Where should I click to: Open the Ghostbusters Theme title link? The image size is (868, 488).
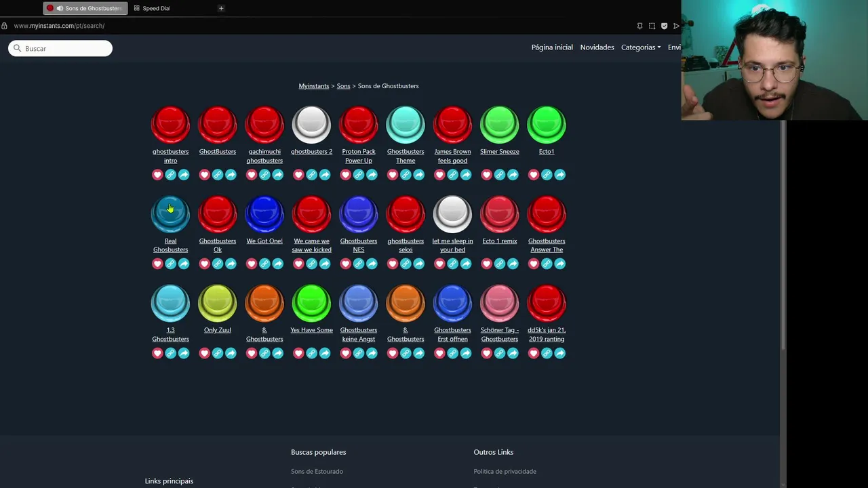[406, 156]
